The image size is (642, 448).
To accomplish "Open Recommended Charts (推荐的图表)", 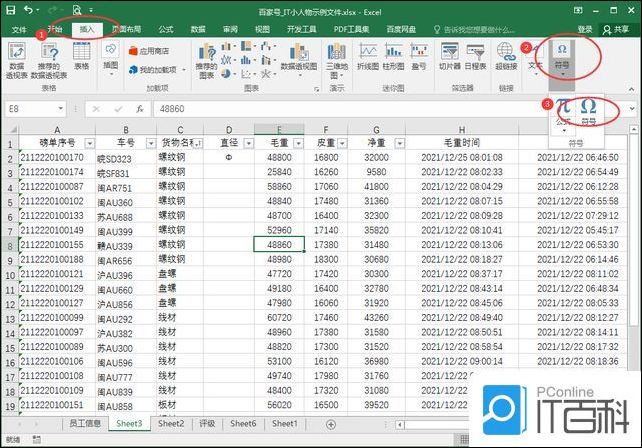I will [207, 61].
